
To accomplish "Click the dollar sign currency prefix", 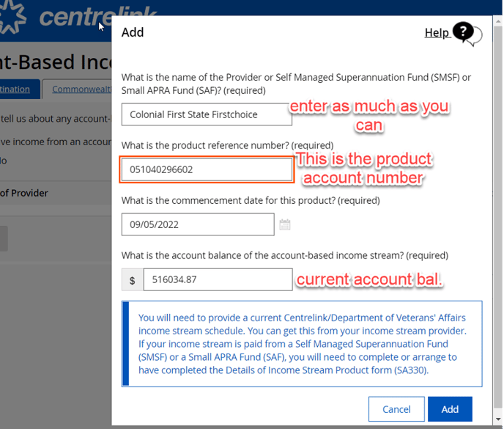I will (x=132, y=279).
